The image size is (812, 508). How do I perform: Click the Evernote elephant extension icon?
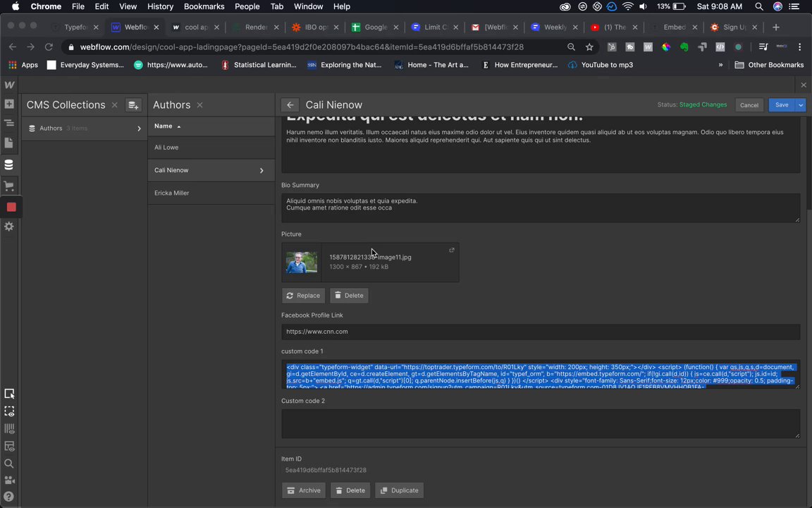(684, 47)
